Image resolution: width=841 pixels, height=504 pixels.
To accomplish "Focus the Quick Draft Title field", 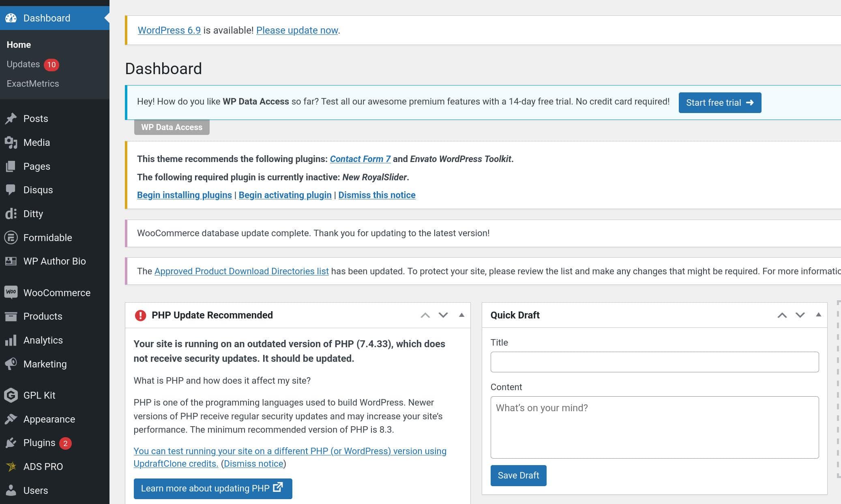I will click(x=654, y=362).
